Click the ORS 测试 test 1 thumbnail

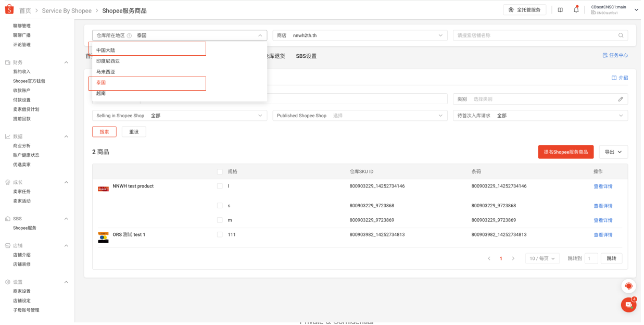103,237
